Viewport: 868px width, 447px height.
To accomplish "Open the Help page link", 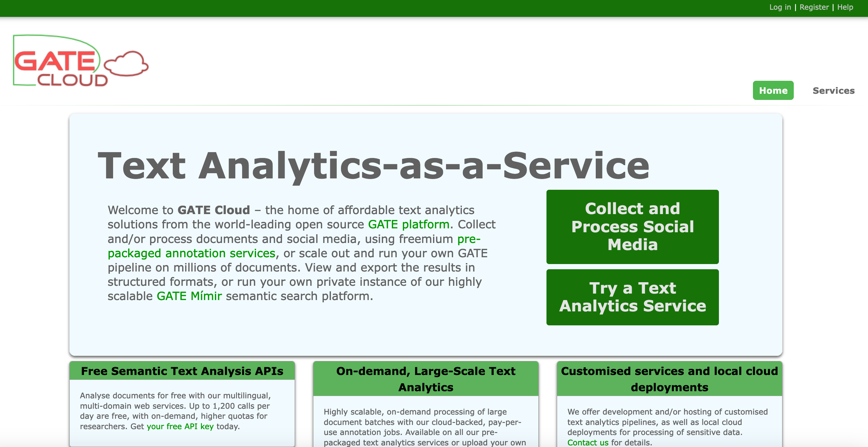I will [x=850, y=7].
